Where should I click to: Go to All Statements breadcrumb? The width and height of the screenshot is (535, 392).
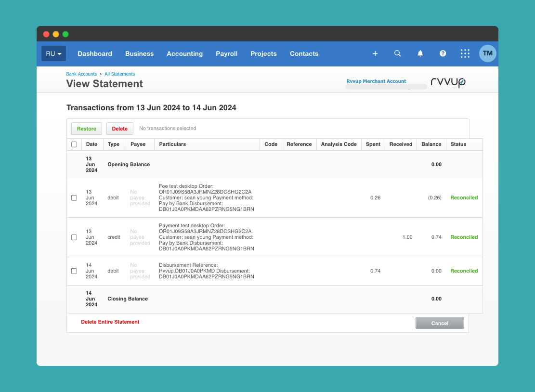119,74
